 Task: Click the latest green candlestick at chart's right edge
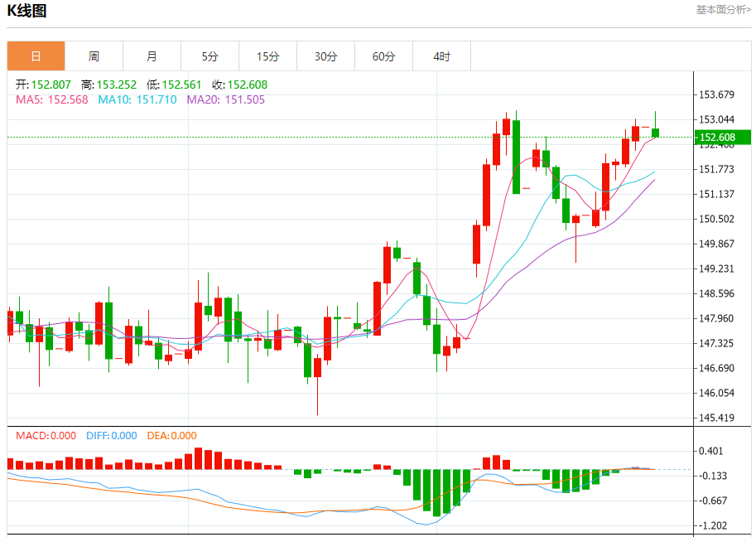[x=655, y=133]
